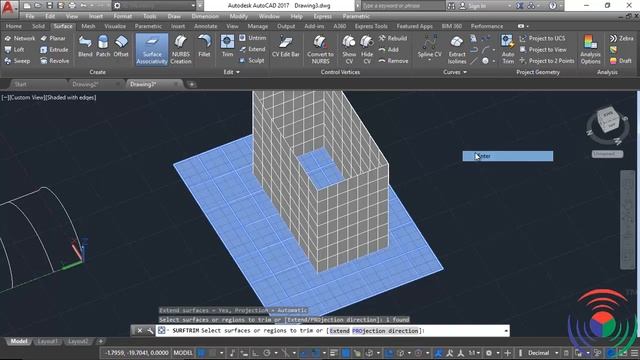Viewport: 640px width, 360px height.
Task: Toggle MODEL space button in status bar
Action: click(x=183, y=353)
